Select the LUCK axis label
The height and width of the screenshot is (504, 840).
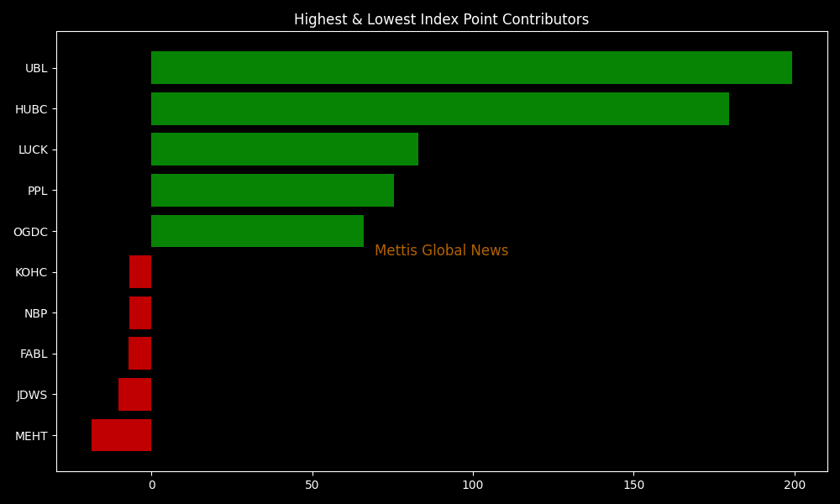34,150
